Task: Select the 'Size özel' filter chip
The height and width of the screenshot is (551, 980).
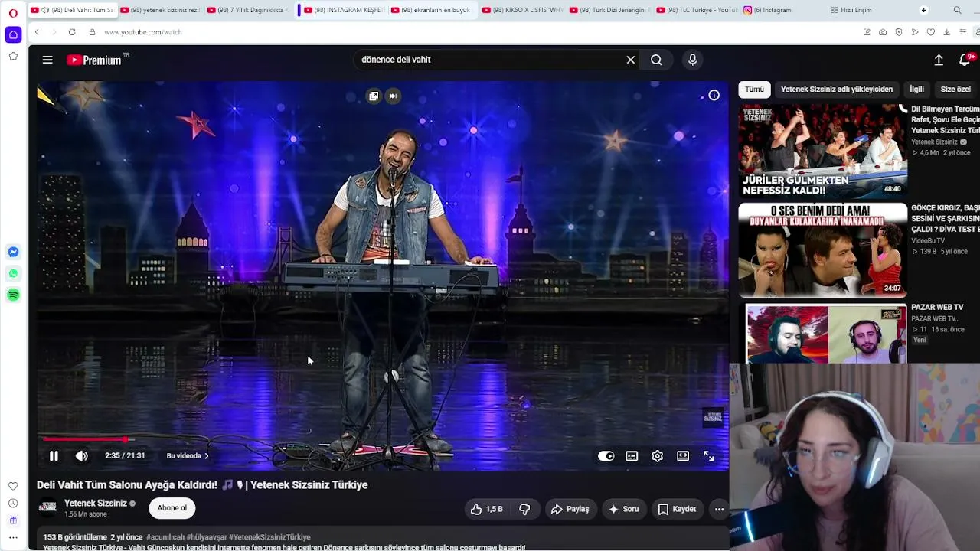Action: click(x=955, y=90)
